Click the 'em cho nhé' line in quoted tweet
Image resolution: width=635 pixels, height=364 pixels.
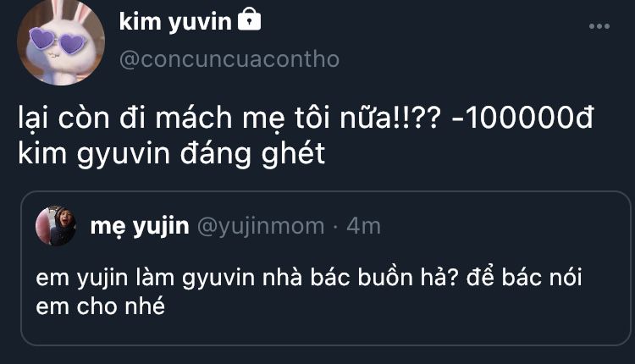click(100, 306)
